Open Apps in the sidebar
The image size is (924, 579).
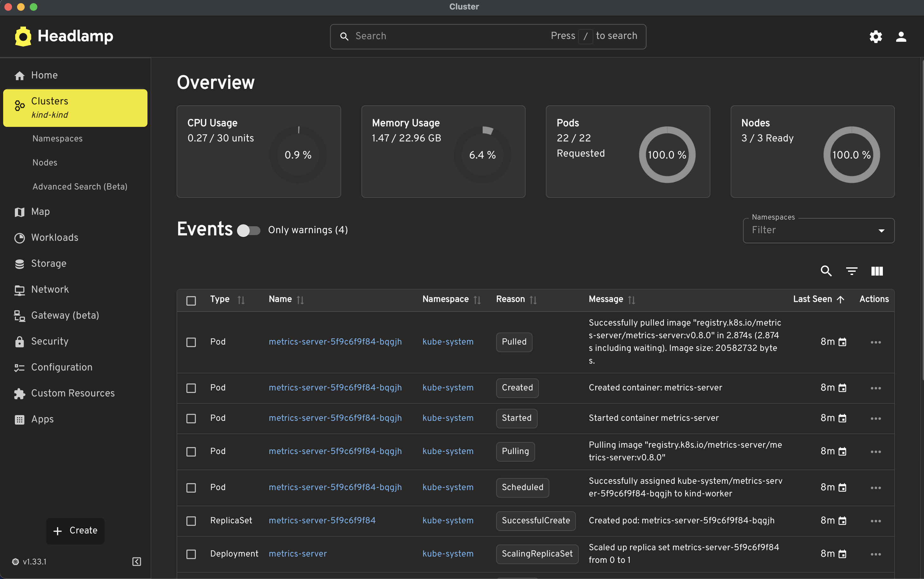75,419
